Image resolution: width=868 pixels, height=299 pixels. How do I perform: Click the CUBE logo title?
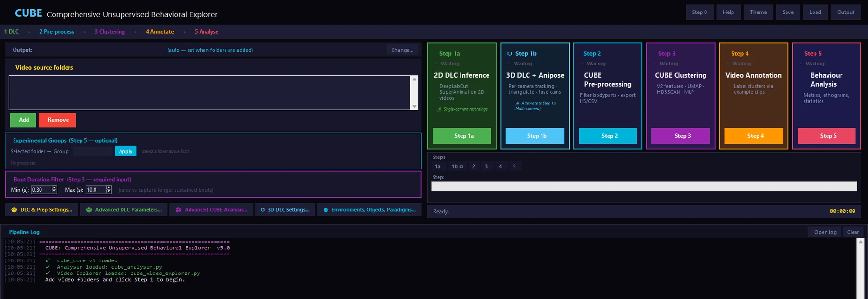tap(28, 13)
